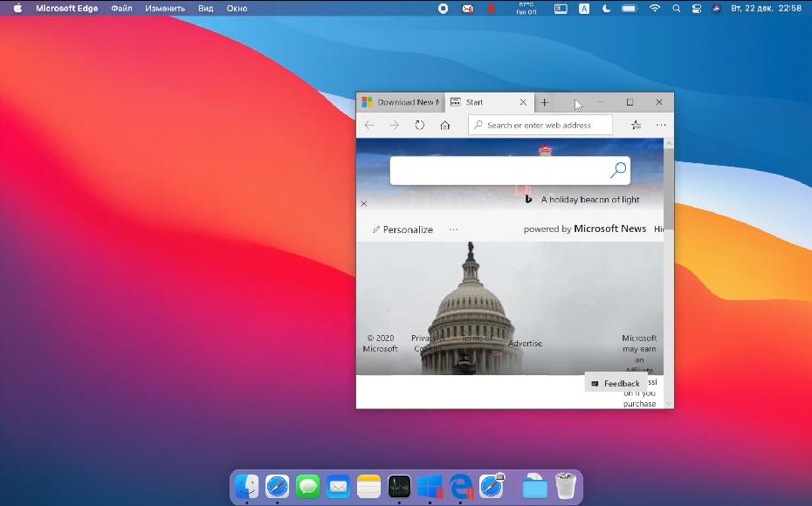Toggle the Control Center in the menu bar
The image size is (812, 506).
coord(697,9)
